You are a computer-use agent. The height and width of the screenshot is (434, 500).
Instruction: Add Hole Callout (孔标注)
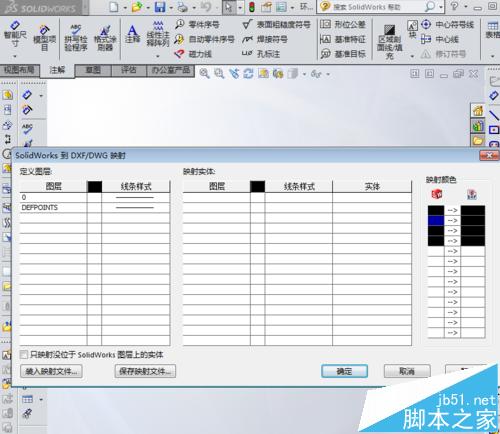pyautogui.click(x=261, y=54)
